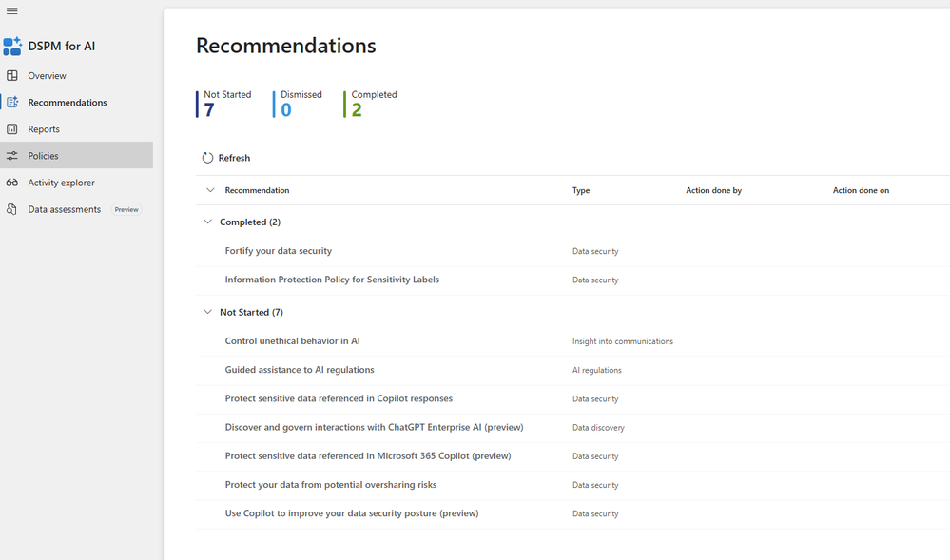
Task: Collapse the Not Started (7) group
Action: tap(208, 312)
